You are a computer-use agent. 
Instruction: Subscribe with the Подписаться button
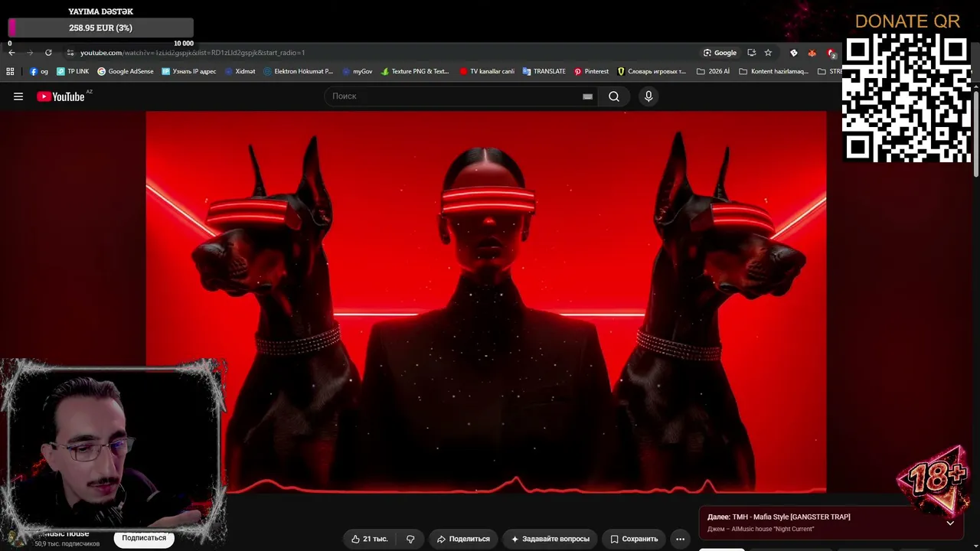[x=144, y=538]
